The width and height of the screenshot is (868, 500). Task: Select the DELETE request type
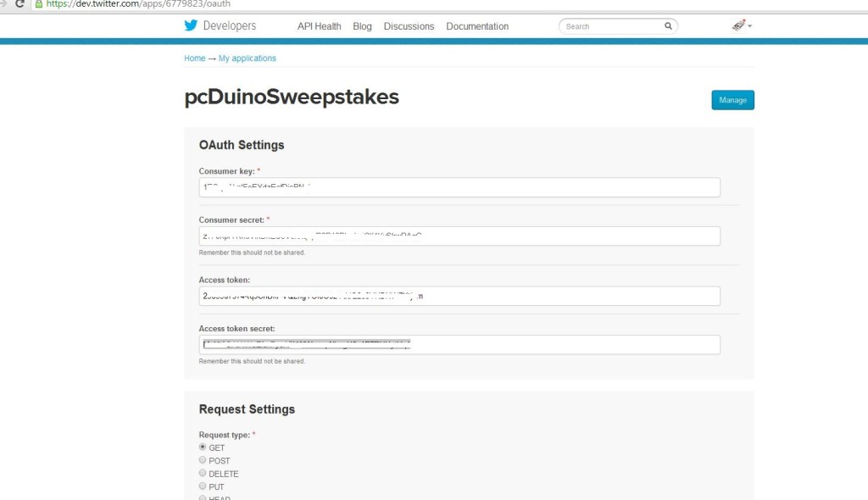[x=203, y=474]
